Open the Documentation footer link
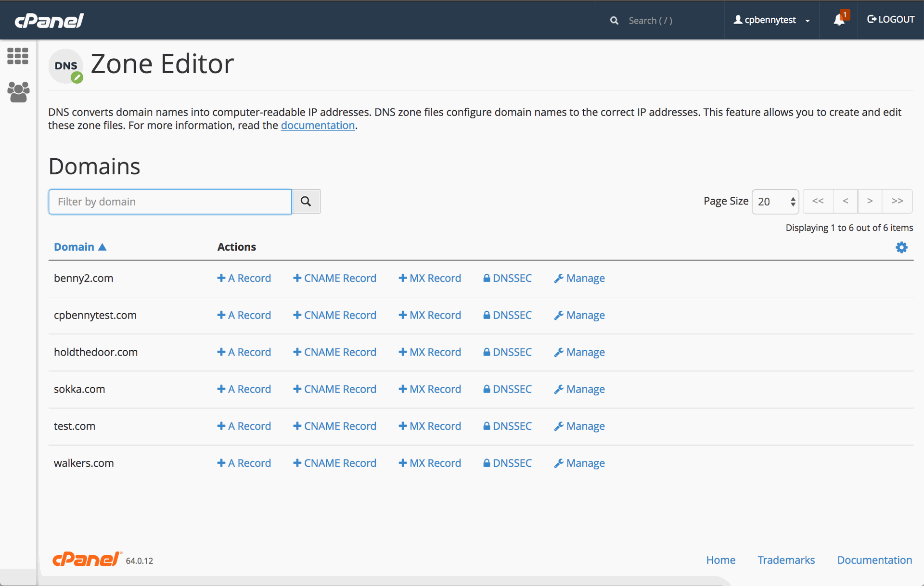 [874, 560]
